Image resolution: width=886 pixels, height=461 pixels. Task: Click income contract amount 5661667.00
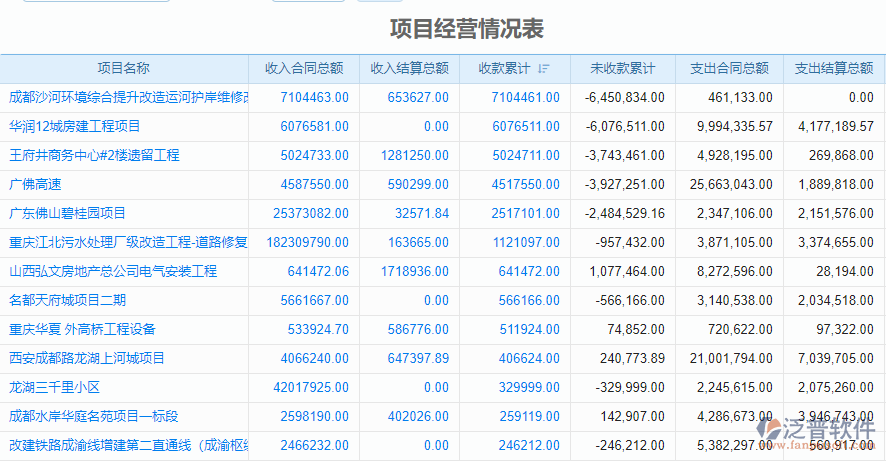315,300
